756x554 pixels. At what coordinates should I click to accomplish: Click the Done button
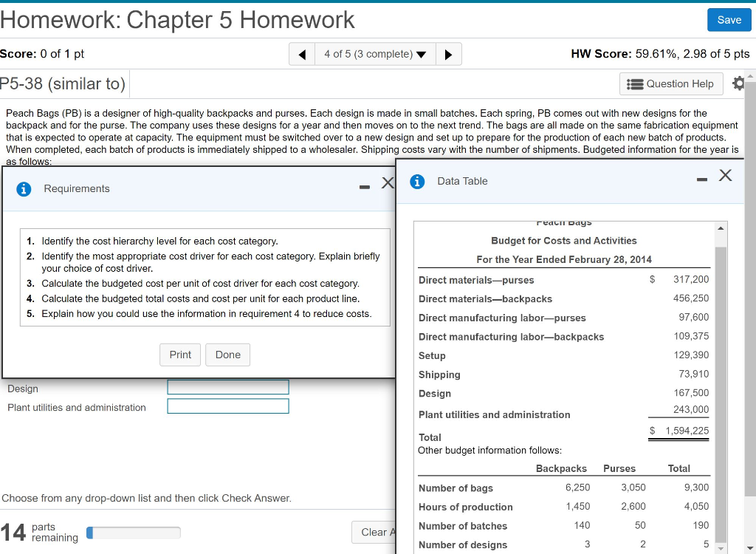(227, 355)
